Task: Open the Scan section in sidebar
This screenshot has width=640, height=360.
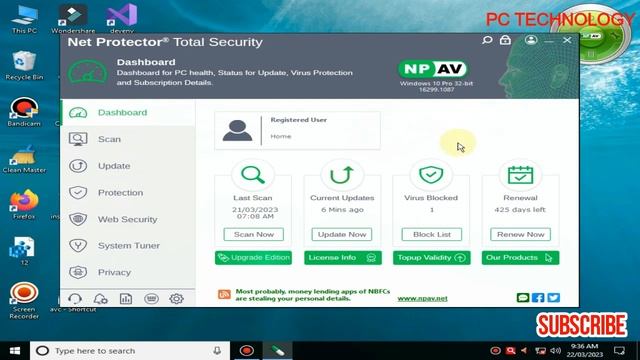Action: (128, 139)
